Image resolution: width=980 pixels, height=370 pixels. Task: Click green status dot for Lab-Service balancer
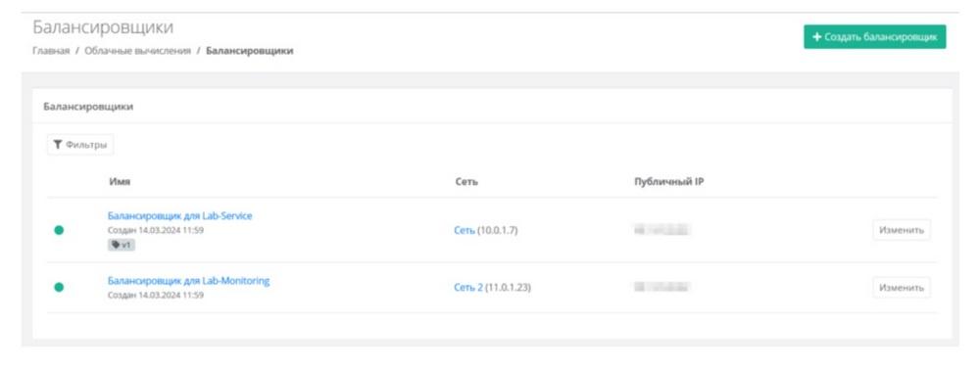[x=59, y=230]
